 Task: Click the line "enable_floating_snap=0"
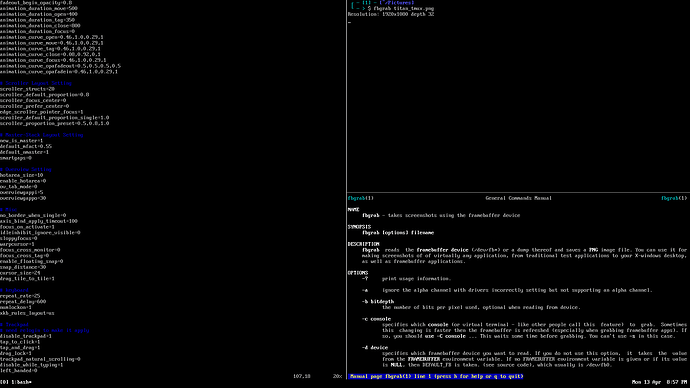coord(32,261)
